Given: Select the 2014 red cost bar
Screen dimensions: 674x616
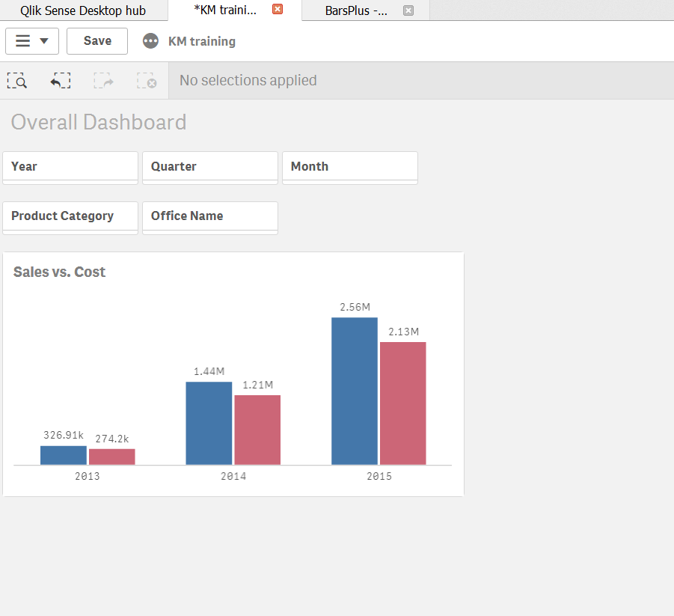Looking at the screenshot, I should pos(257,430).
